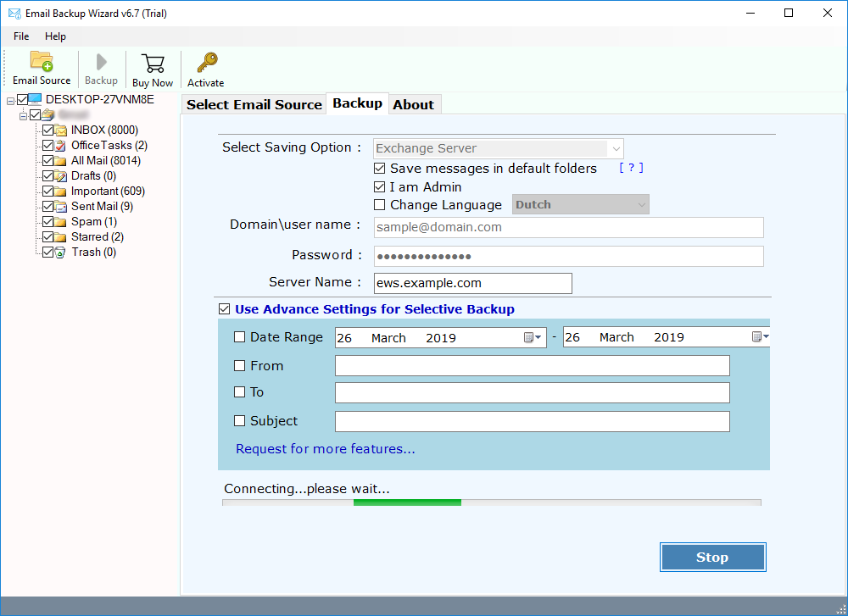This screenshot has height=616, width=848.
Task: Click the Subject filter text field
Action: [x=533, y=421]
